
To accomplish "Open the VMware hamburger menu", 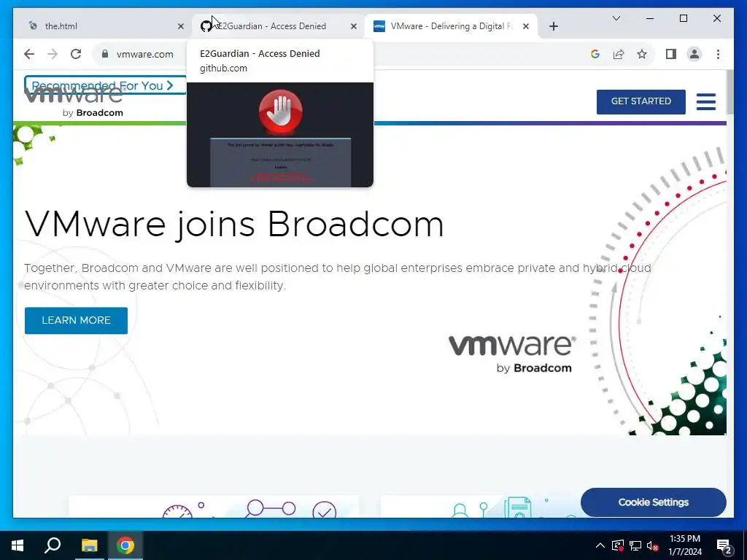I will [705, 101].
